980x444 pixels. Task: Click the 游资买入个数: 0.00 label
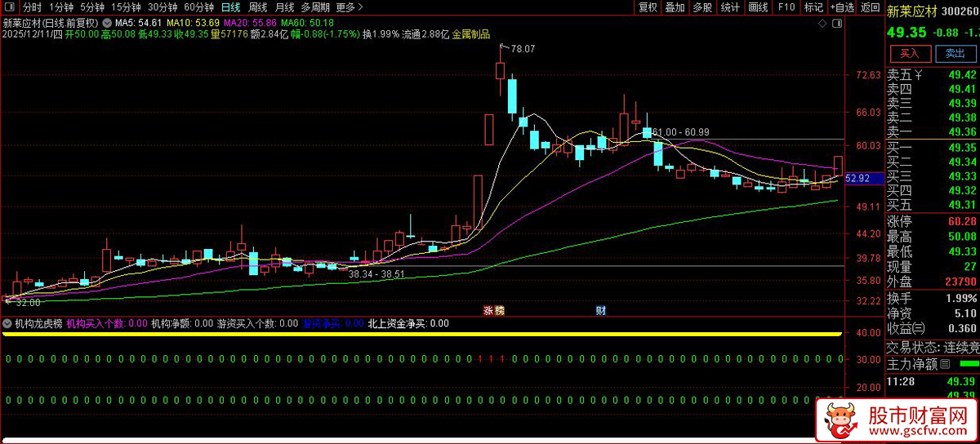click(257, 324)
